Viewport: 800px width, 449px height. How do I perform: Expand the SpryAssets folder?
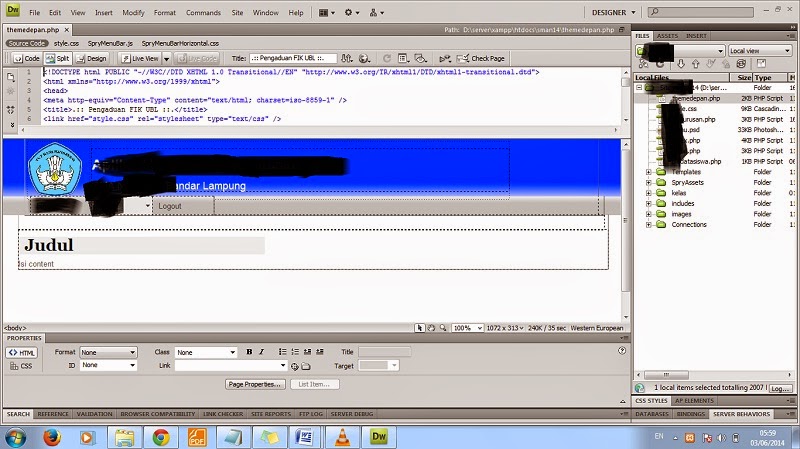tap(648, 183)
